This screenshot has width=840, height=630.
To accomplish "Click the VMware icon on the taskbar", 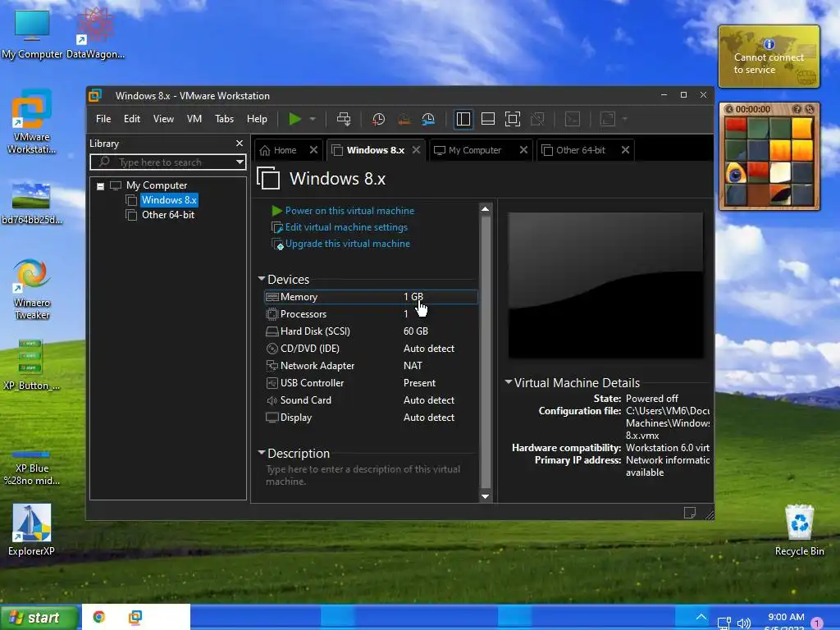I will click(x=135, y=617).
